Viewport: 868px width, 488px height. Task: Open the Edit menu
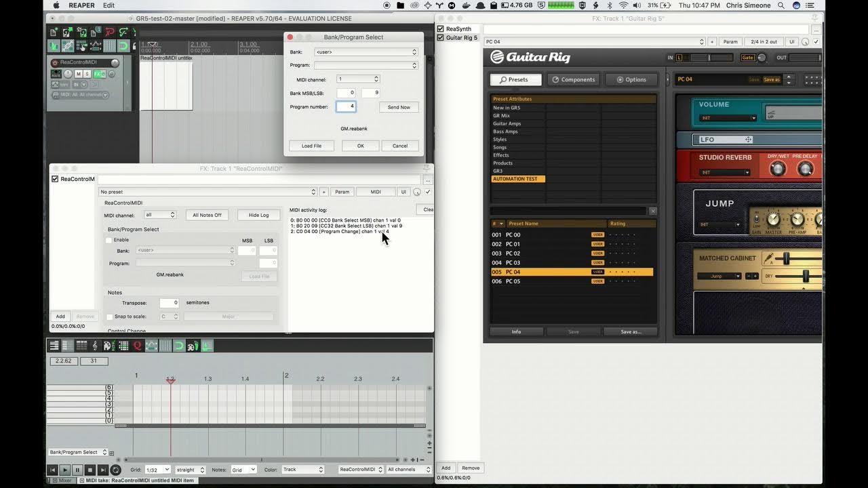coord(108,5)
